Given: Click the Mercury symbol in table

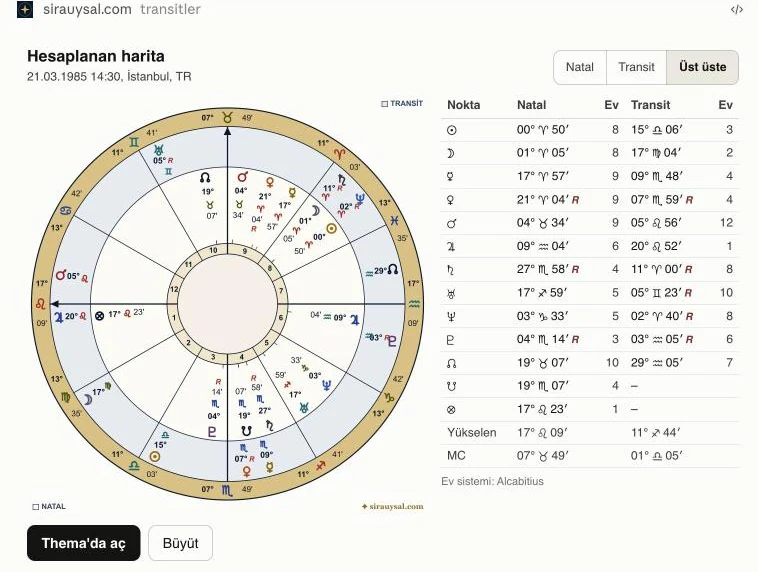Looking at the screenshot, I should (x=451, y=176).
